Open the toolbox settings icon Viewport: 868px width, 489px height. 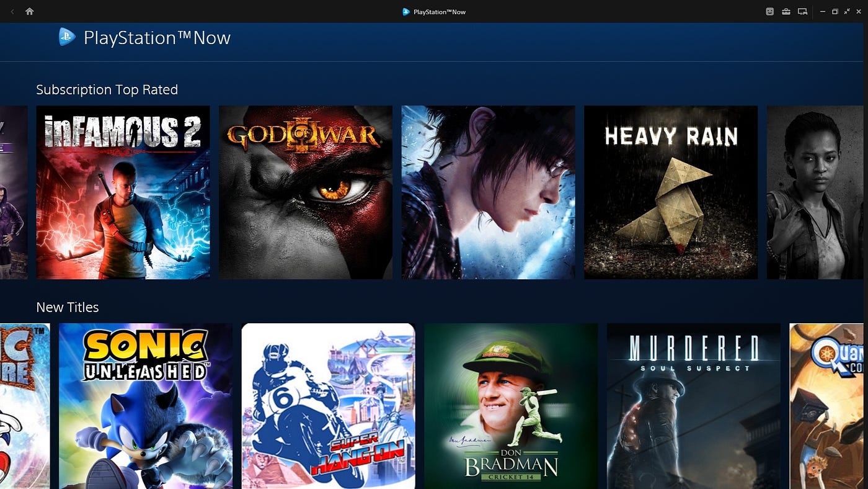[786, 11]
